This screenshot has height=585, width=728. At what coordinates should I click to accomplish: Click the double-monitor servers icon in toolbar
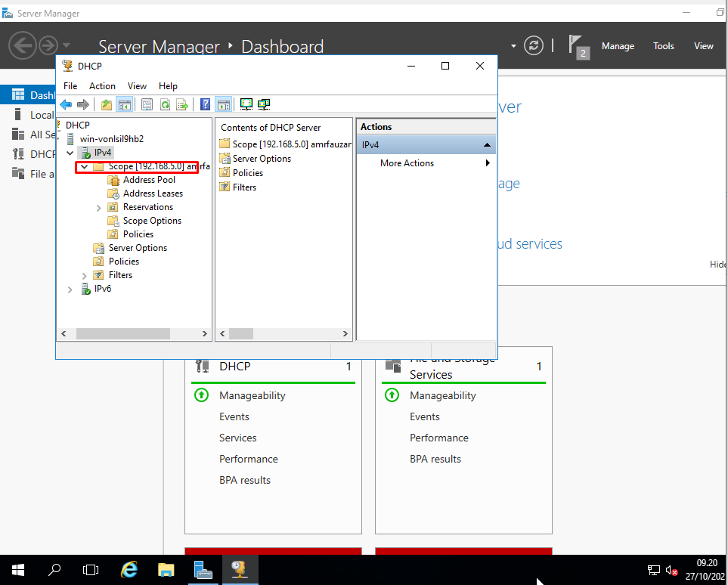point(264,104)
